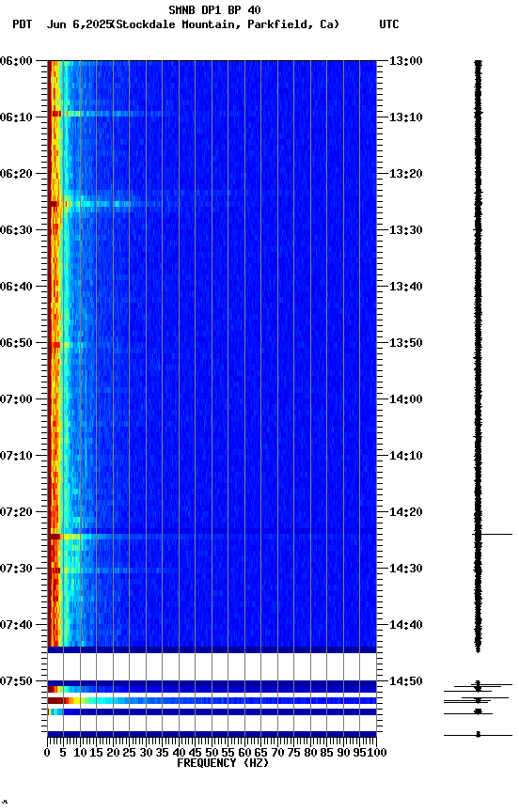Click the 10 Hz frequency tick label
The image size is (519, 812).
pyautogui.click(x=80, y=753)
